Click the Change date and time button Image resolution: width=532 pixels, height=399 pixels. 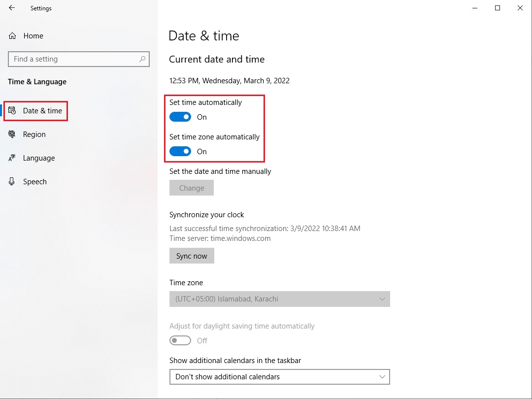pyautogui.click(x=191, y=188)
